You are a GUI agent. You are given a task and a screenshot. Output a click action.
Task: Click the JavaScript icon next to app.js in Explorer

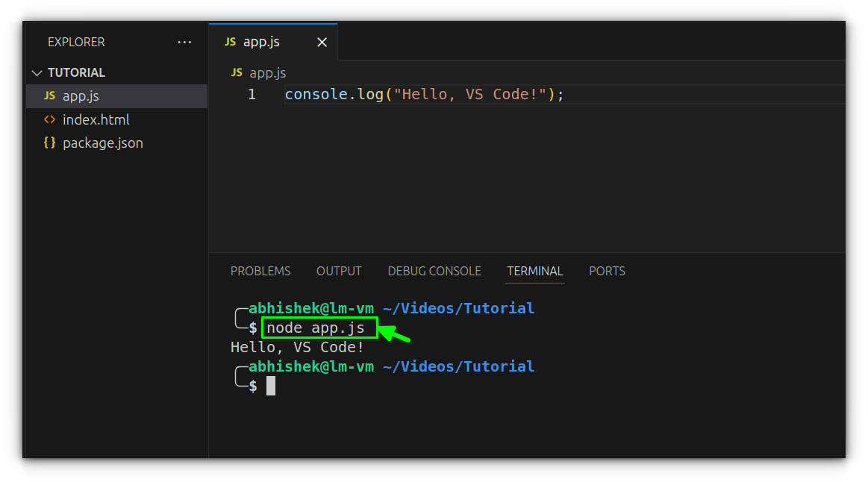pyautogui.click(x=50, y=96)
